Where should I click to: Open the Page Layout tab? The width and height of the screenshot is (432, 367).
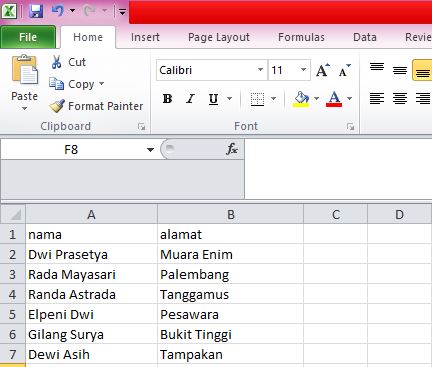point(219,37)
